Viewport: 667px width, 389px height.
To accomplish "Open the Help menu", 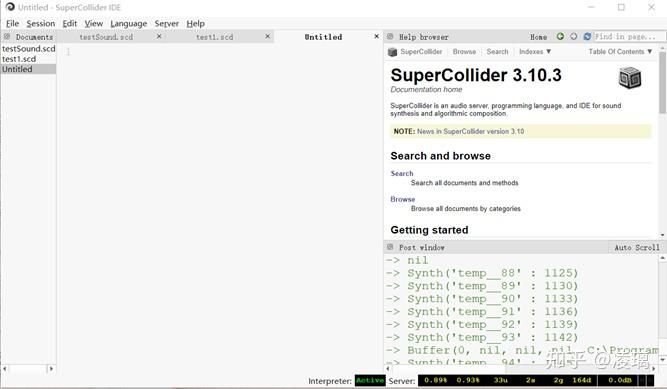I will 195,23.
